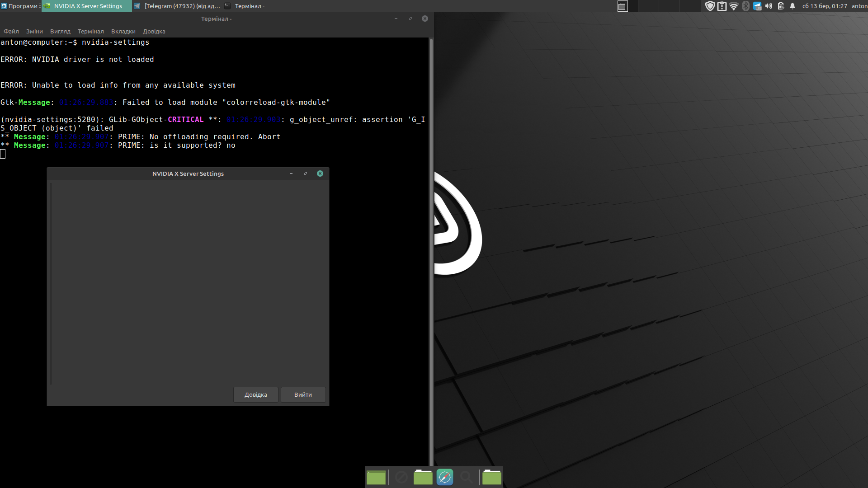Open the battery power manager tray icon

[781, 6]
